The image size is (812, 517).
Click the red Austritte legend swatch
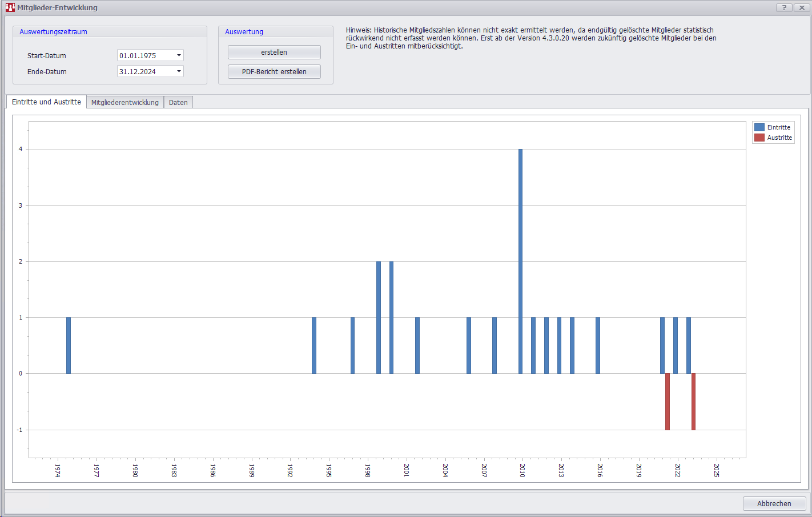[x=759, y=138]
